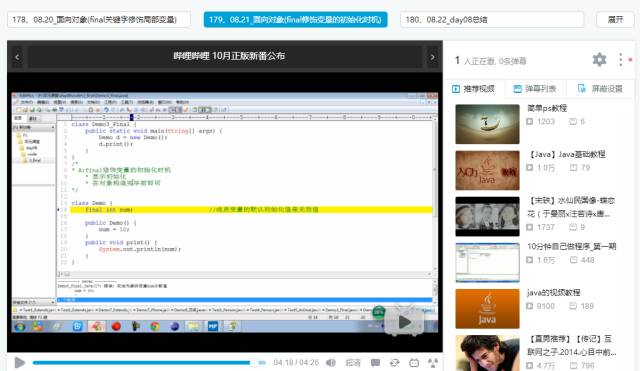Open the three-dot more options menu
This screenshot has height=371, width=640.
coord(620,60)
